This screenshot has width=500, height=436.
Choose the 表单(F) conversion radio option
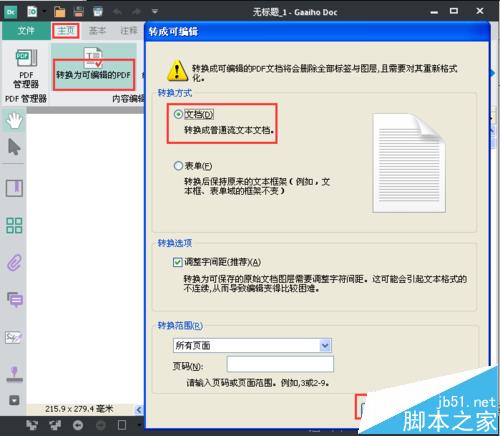(x=178, y=166)
